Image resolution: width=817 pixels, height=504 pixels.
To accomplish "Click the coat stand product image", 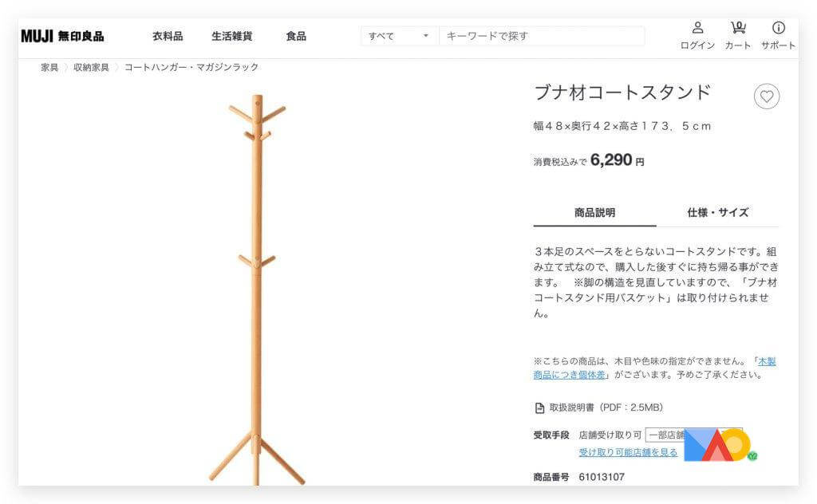I will [x=257, y=289].
